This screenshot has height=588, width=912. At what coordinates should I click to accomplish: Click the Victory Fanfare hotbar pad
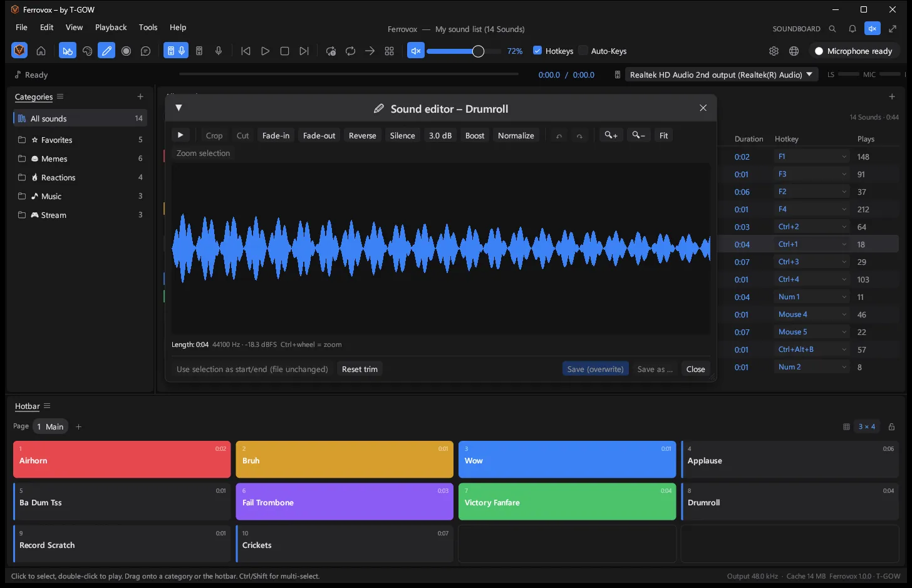[567, 502]
